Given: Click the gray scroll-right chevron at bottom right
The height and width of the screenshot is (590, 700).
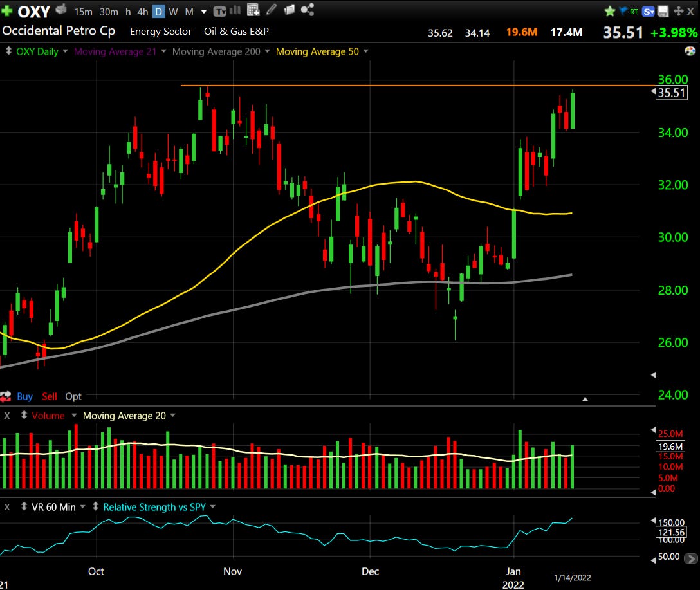Looking at the screenshot, I should [x=691, y=558].
